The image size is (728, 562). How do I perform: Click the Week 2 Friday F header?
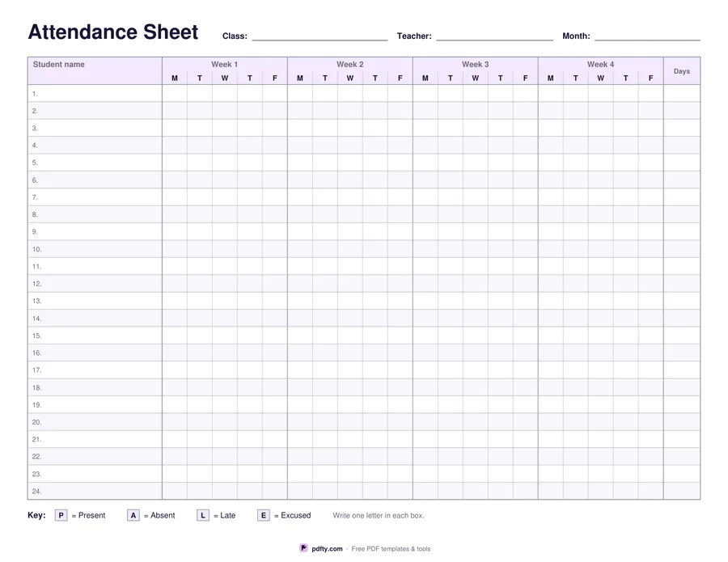[x=400, y=78]
